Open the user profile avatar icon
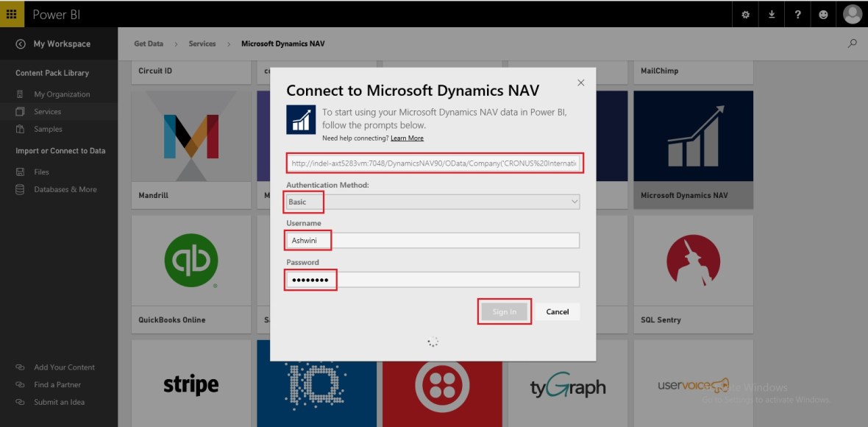Screen dimensions: 868x427 coord(851,13)
